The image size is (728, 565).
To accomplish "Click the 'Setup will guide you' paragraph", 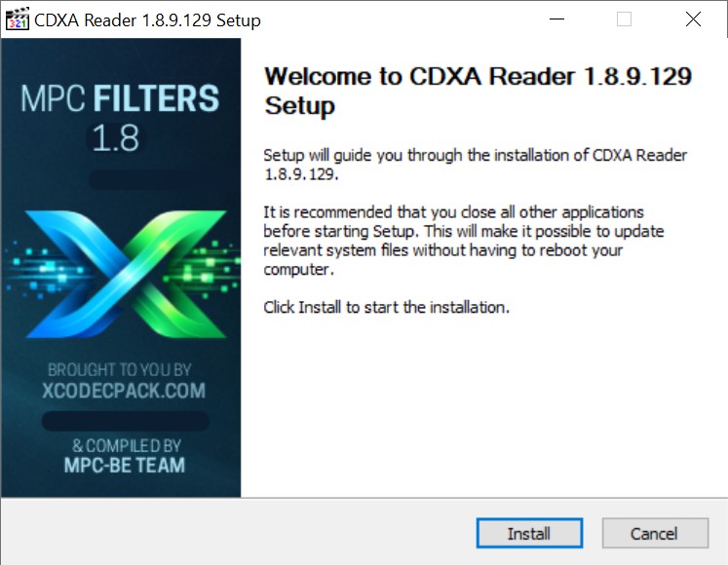I will tap(475, 165).
